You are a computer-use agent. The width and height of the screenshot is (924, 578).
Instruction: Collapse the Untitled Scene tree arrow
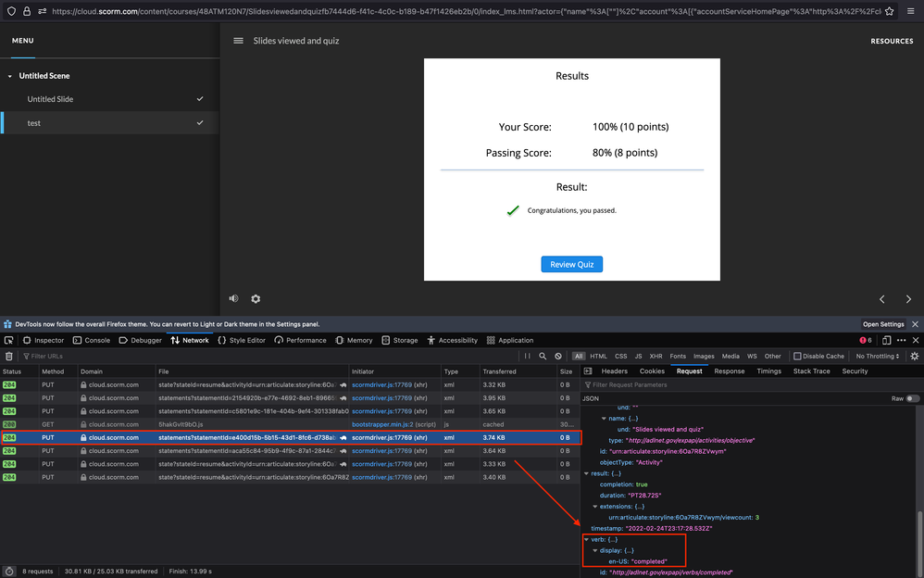[x=10, y=76]
